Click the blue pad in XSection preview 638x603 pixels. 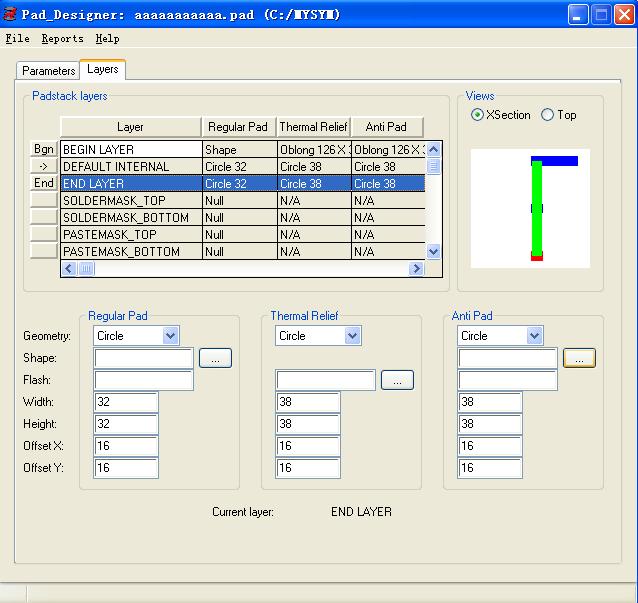pos(555,161)
